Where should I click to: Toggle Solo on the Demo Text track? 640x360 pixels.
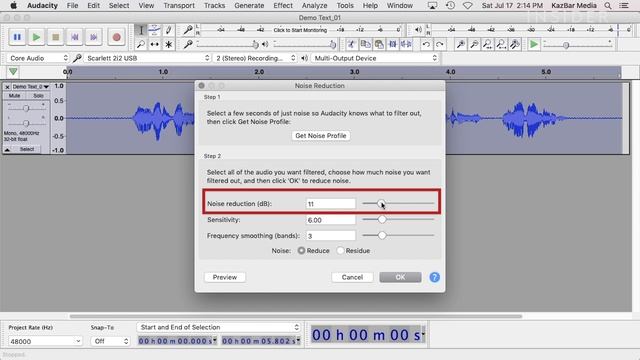click(x=38, y=96)
